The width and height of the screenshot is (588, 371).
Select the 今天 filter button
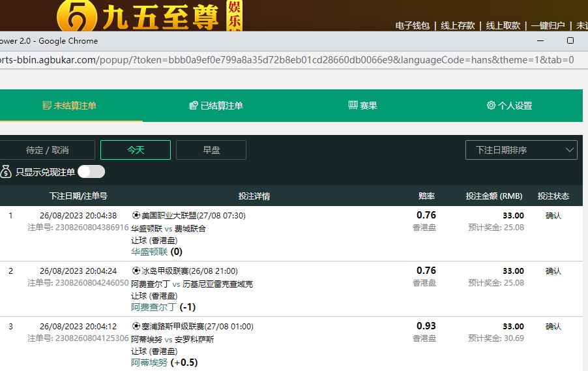coord(136,150)
